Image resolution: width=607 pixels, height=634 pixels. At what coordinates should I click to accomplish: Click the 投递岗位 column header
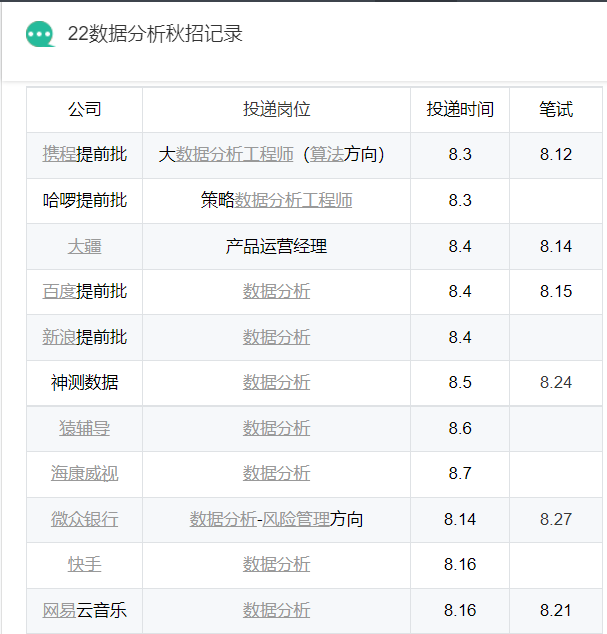(277, 109)
